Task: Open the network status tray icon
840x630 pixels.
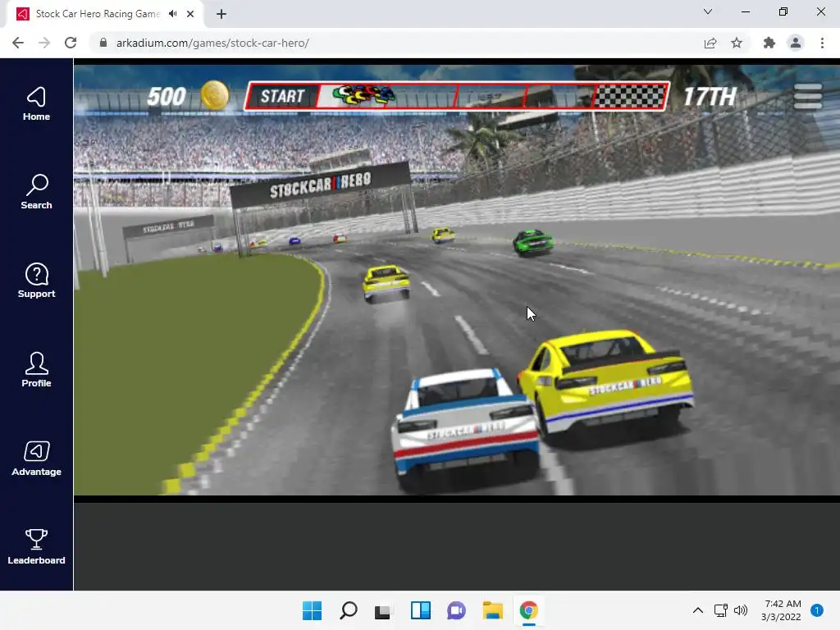Action: tap(720, 610)
